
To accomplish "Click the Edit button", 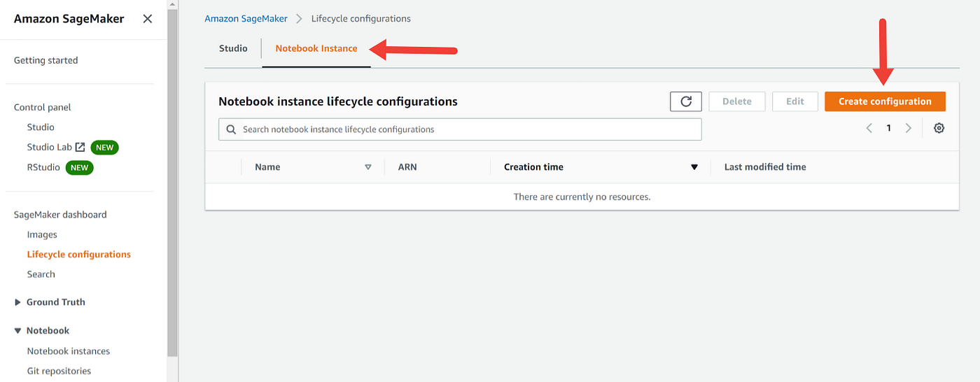I will (795, 101).
